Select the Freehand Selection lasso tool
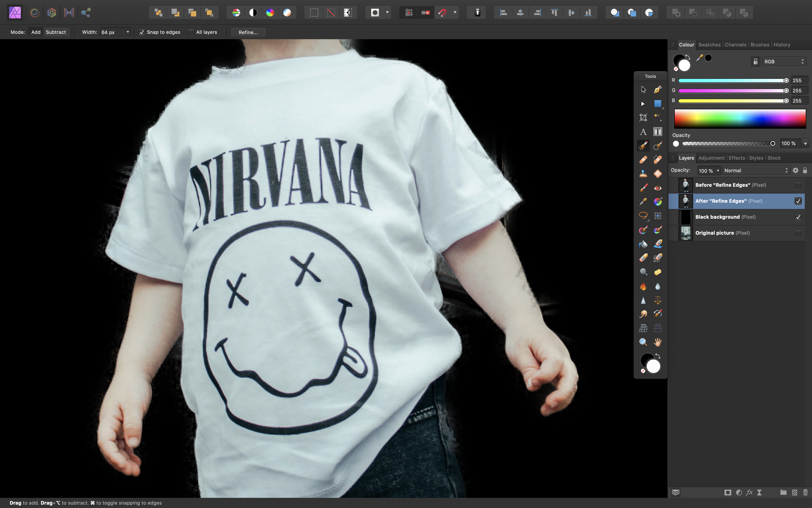This screenshot has height=508, width=812. [x=643, y=215]
